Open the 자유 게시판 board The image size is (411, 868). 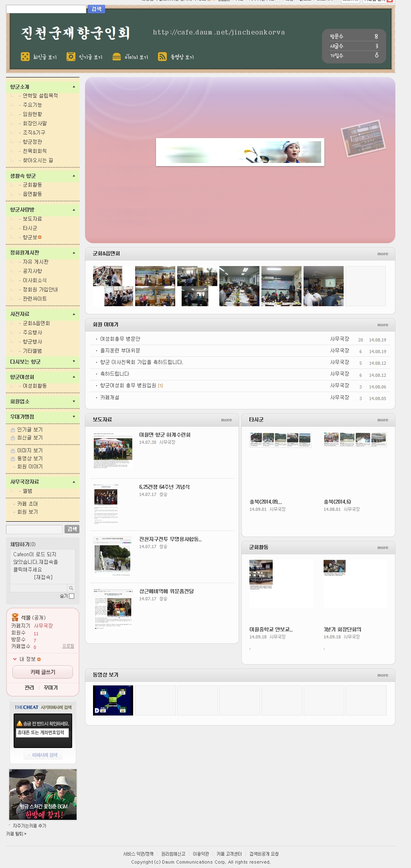click(36, 262)
